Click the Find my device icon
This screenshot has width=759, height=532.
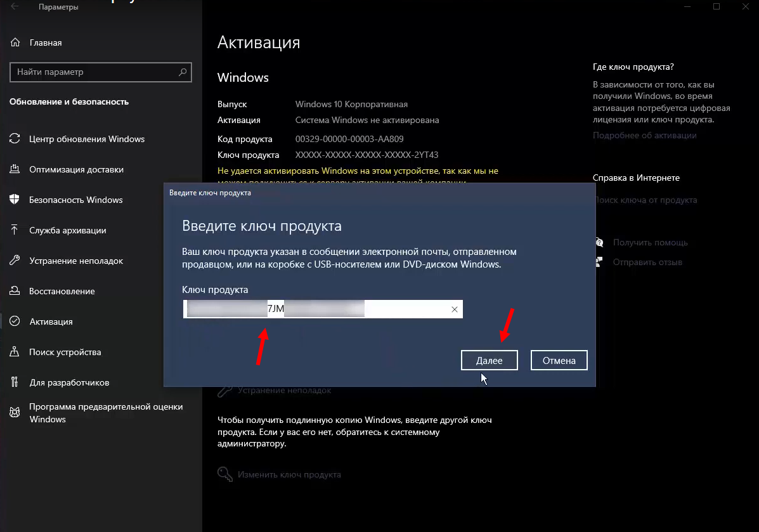pyautogui.click(x=15, y=352)
